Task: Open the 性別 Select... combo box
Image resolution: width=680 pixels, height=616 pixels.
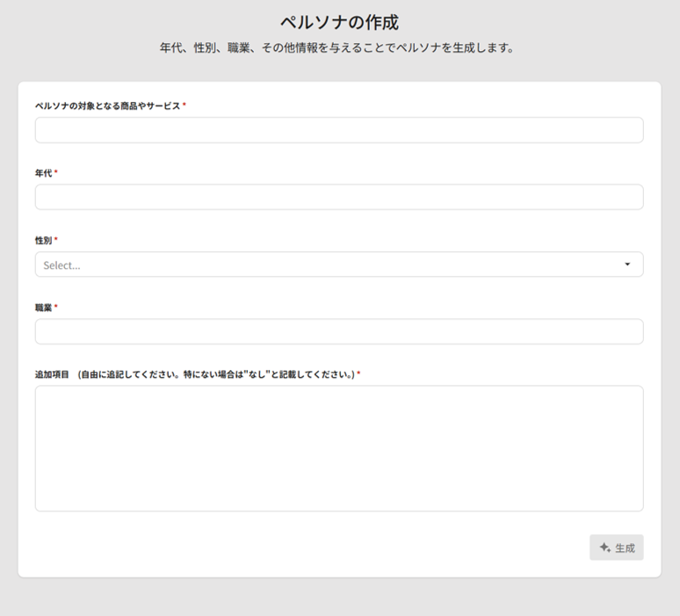Action: [339, 265]
